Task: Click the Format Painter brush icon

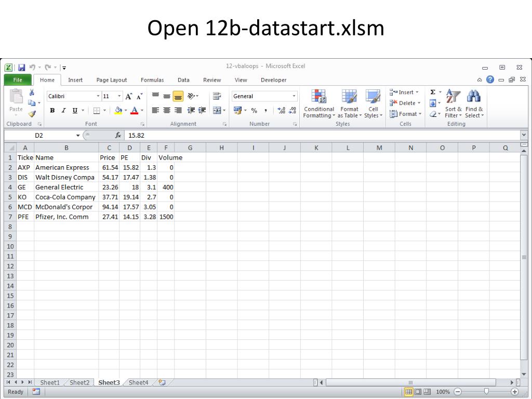Action: pyautogui.click(x=32, y=114)
